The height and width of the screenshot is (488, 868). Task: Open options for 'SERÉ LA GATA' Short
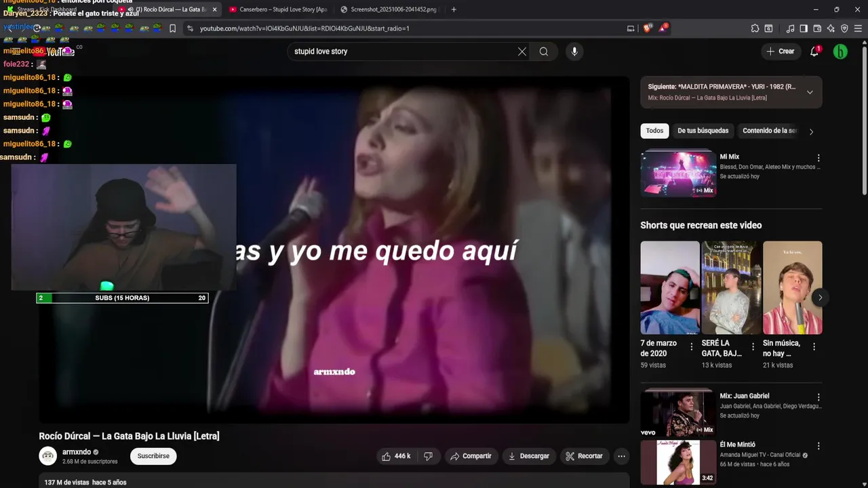pos(753,346)
